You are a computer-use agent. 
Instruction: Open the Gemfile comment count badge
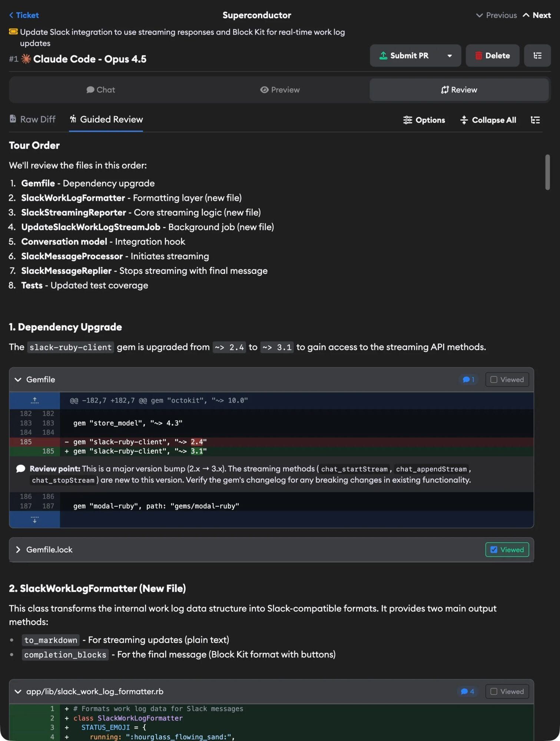tap(468, 380)
